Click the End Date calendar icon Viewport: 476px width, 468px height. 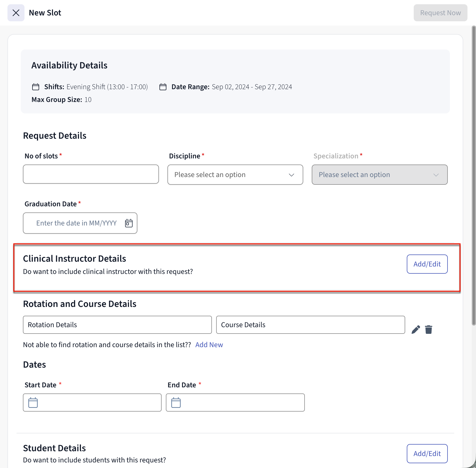click(x=176, y=403)
